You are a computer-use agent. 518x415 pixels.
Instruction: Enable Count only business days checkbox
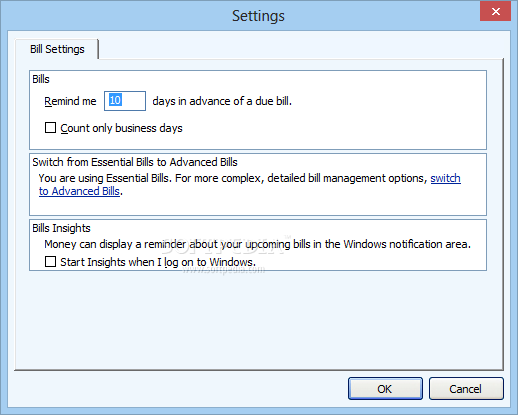[x=50, y=128]
